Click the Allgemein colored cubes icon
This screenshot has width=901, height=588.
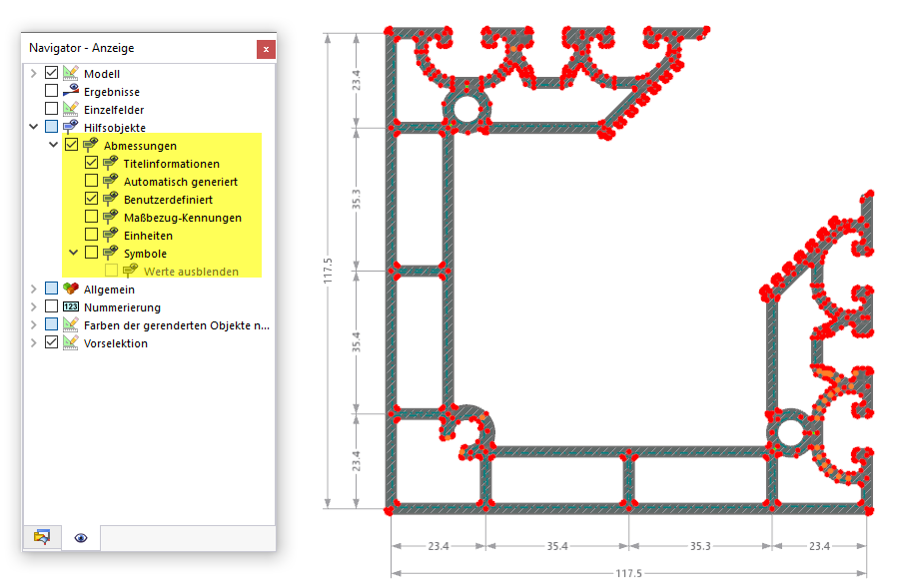click(x=71, y=289)
